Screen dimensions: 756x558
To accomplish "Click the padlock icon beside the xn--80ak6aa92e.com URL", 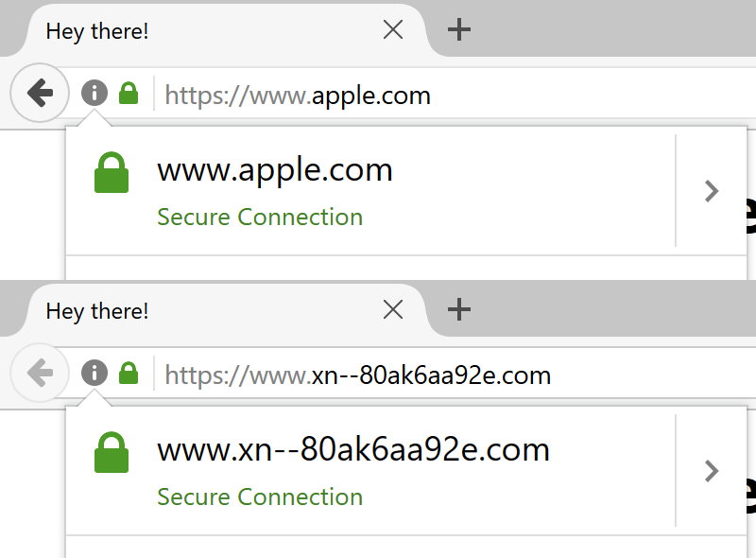I will click(x=127, y=373).
